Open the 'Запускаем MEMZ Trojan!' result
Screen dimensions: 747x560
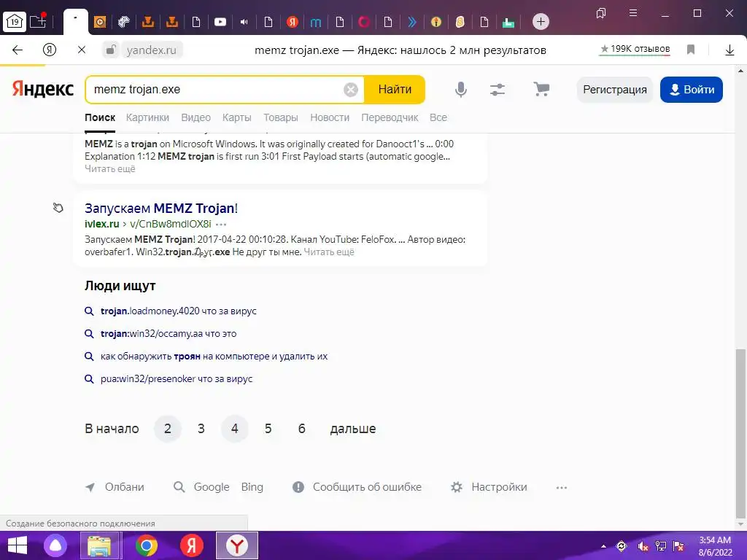pos(161,208)
